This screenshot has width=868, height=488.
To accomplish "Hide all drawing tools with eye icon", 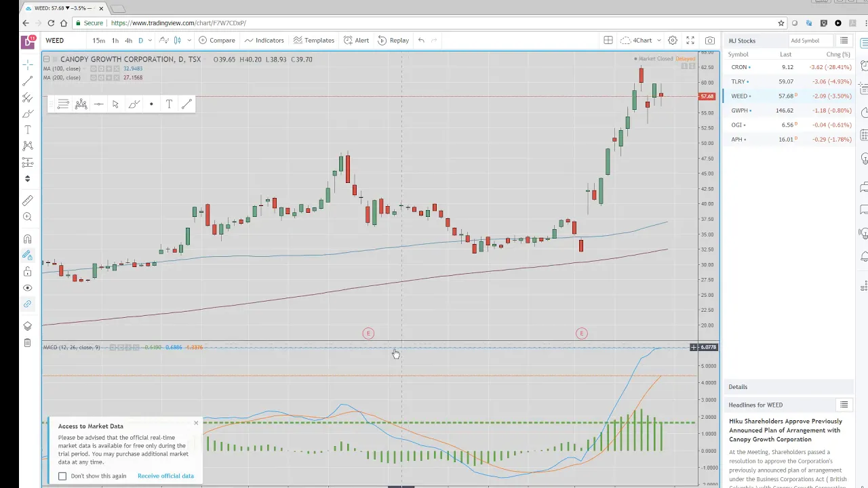I will tap(27, 287).
